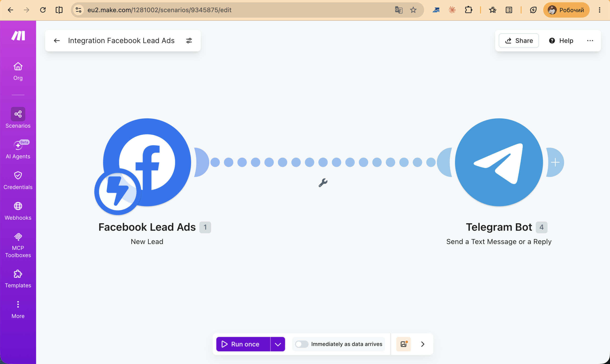This screenshot has height=364, width=610.
Task: Open the route wrench filter icon
Action: click(x=323, y=183)
